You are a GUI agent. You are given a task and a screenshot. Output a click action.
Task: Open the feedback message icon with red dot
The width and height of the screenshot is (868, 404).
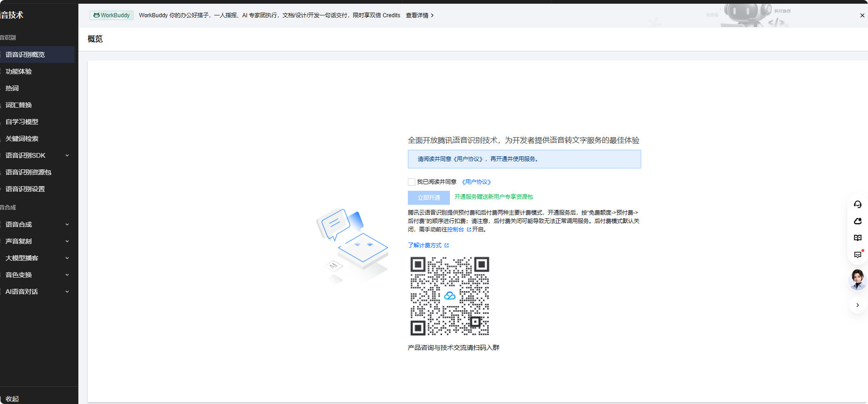(858, 255)
